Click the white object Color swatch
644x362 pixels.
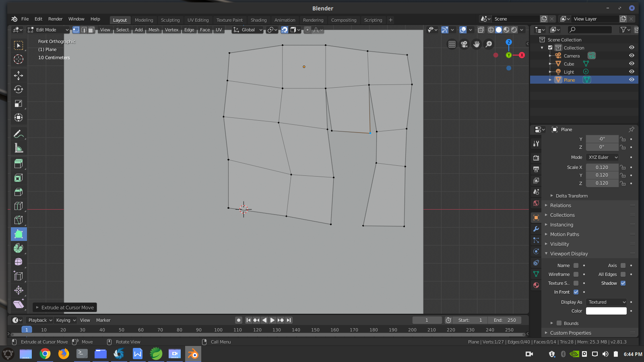point(607,311)
